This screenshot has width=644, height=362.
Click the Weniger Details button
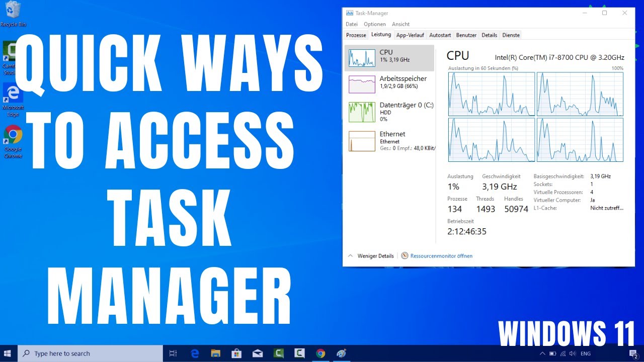375,256
